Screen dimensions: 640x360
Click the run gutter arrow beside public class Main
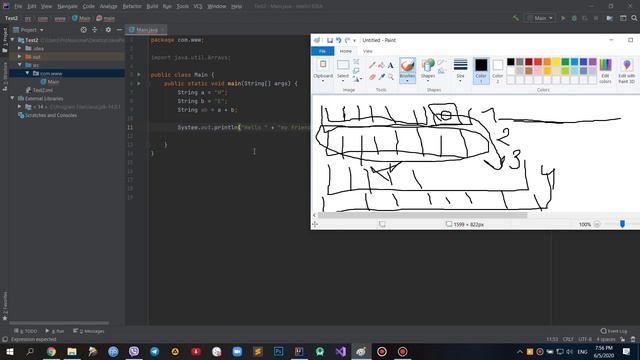139,75
